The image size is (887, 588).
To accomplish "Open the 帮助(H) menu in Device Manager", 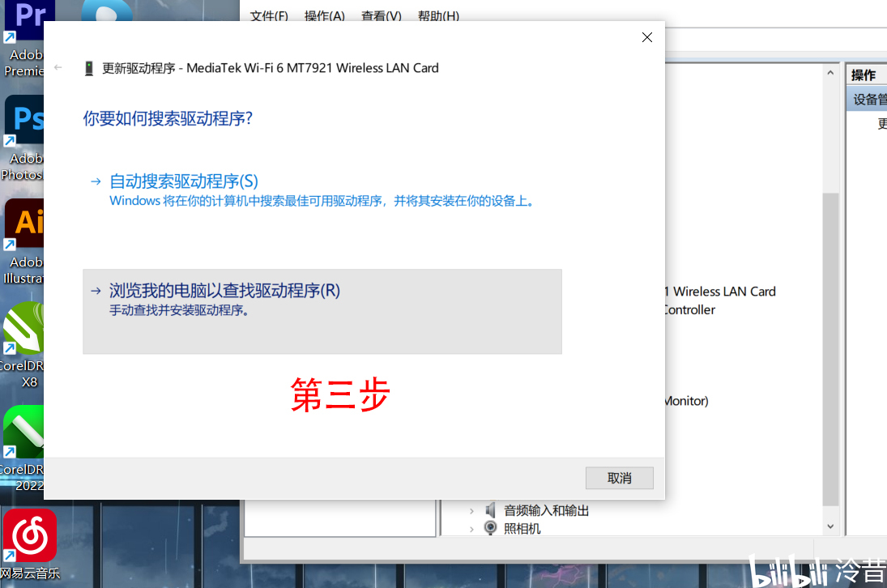I will click(438, 16).
